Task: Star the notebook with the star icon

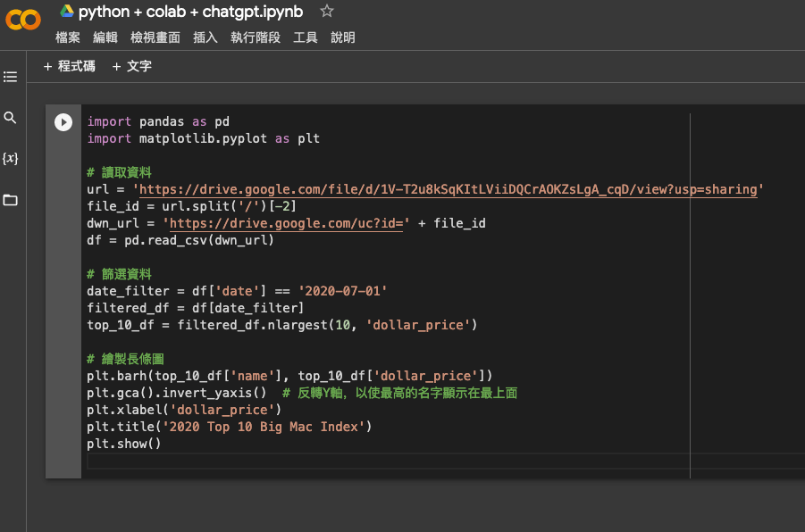Action: coord(326,12)
